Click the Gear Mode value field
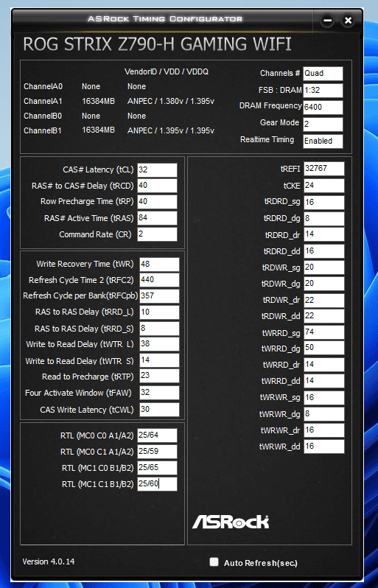This screenshot has width=378, height=588. pos(323,124)
